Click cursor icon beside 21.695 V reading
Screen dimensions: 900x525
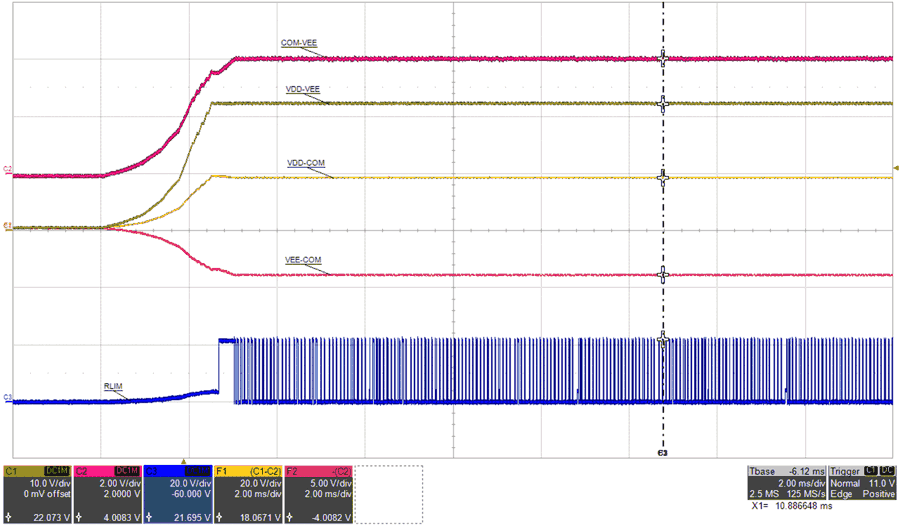149,518
